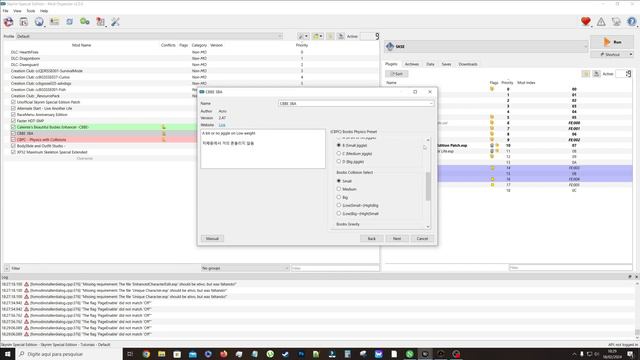Open the green WhatsApp taskbar icon

click(409, 354)
